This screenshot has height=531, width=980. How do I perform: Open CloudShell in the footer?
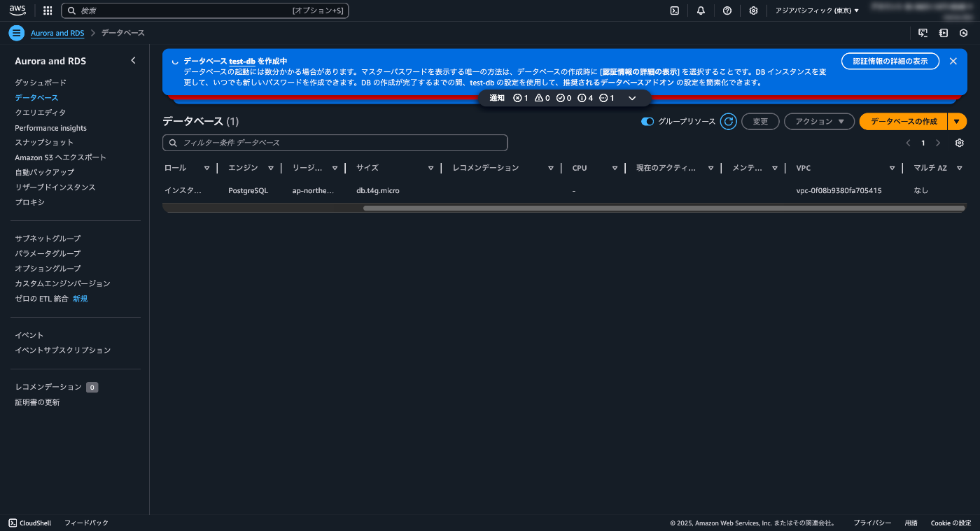pos(30,523)
